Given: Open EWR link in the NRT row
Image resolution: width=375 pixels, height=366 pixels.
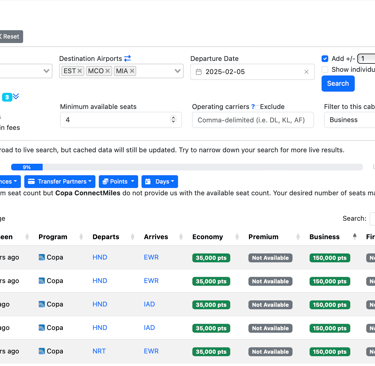Looking at the screenshot, I should point(151,351).
